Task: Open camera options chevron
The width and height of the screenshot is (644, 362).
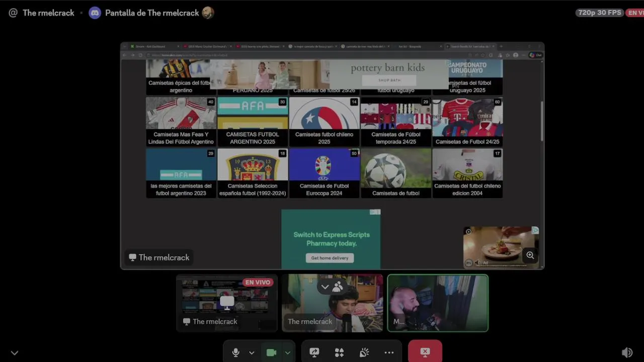Action: [x=287, y=353]
